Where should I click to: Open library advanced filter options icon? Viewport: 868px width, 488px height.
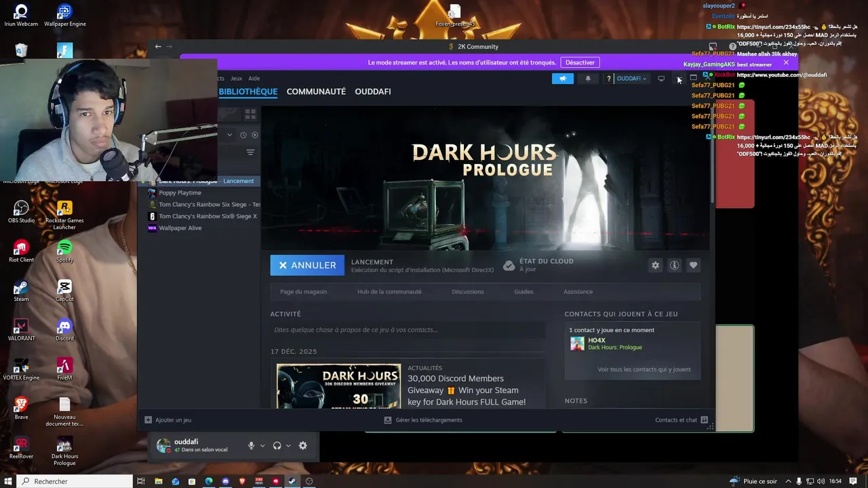coord(250,152)
